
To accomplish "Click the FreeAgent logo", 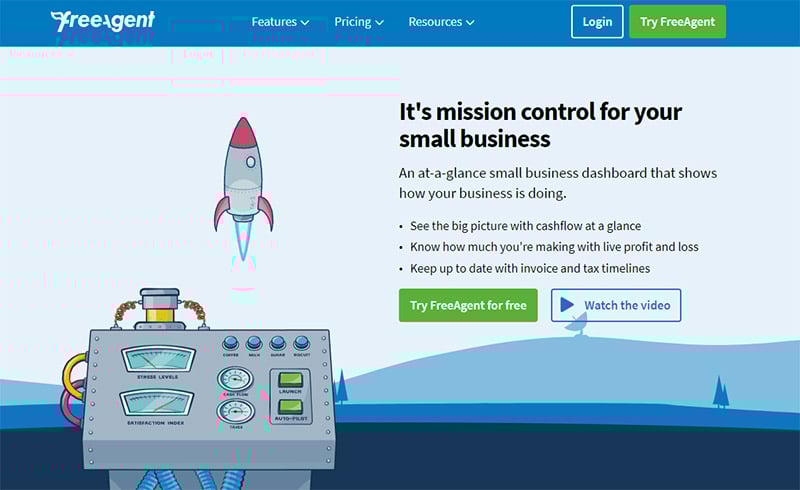I will (102, 21).
